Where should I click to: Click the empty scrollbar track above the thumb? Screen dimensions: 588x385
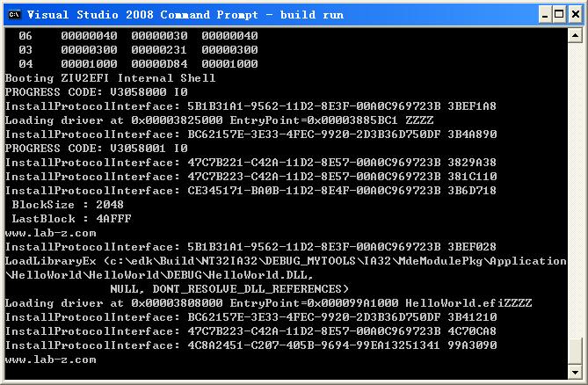[x=575, y=189]
